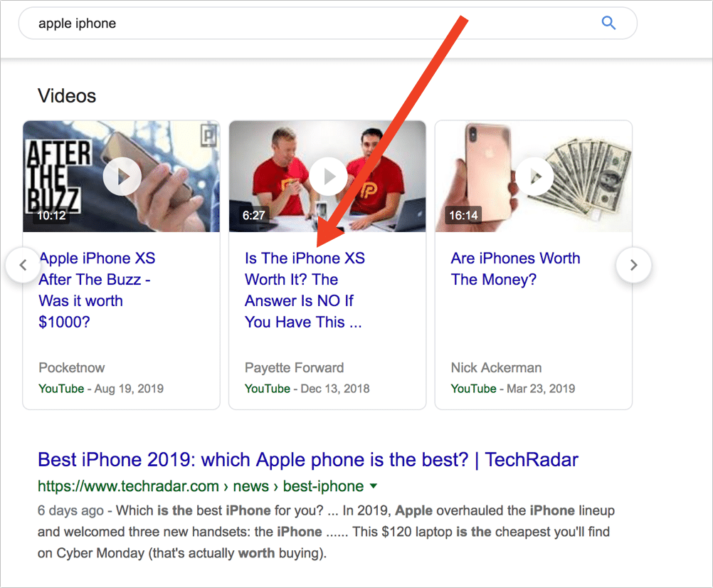The height and width of the screenshot is (588, 713).
Task: Click the 10:12 duration badge
Action: coord(51,215)
